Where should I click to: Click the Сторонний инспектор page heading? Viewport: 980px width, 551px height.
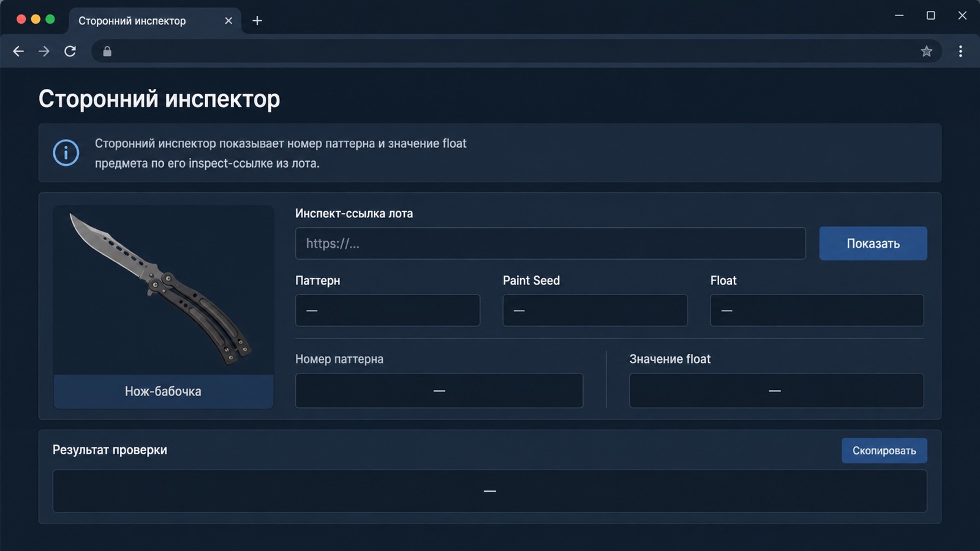(159, 99)
